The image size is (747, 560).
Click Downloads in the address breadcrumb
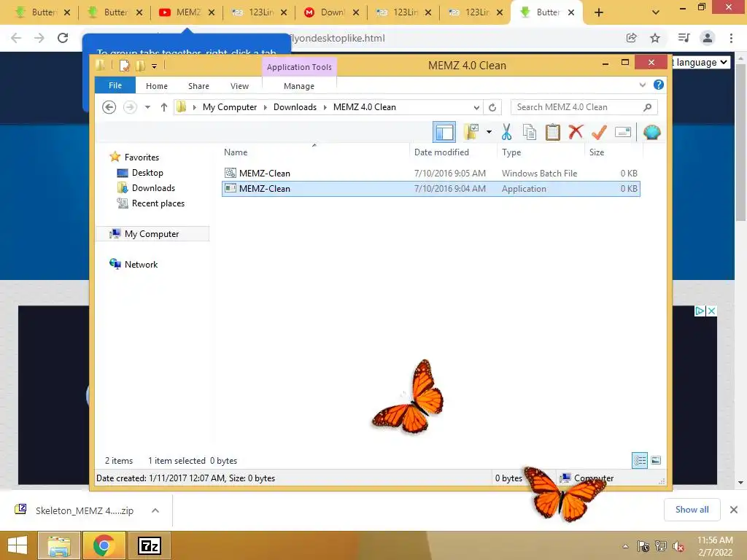(295, 107)
